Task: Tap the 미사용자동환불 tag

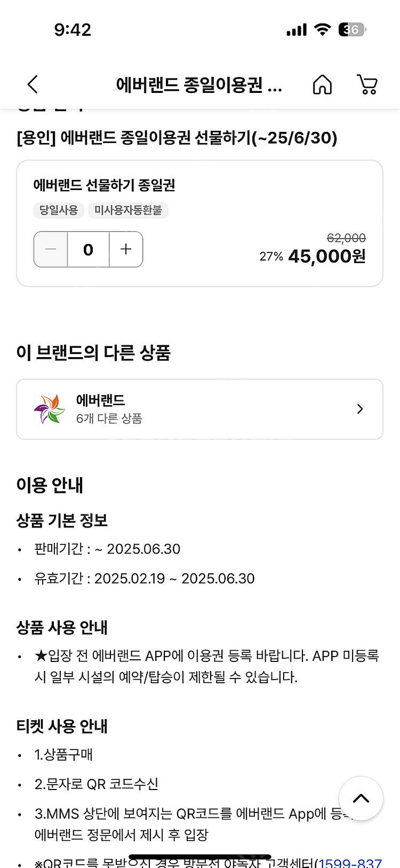Action: coord(128,210)
